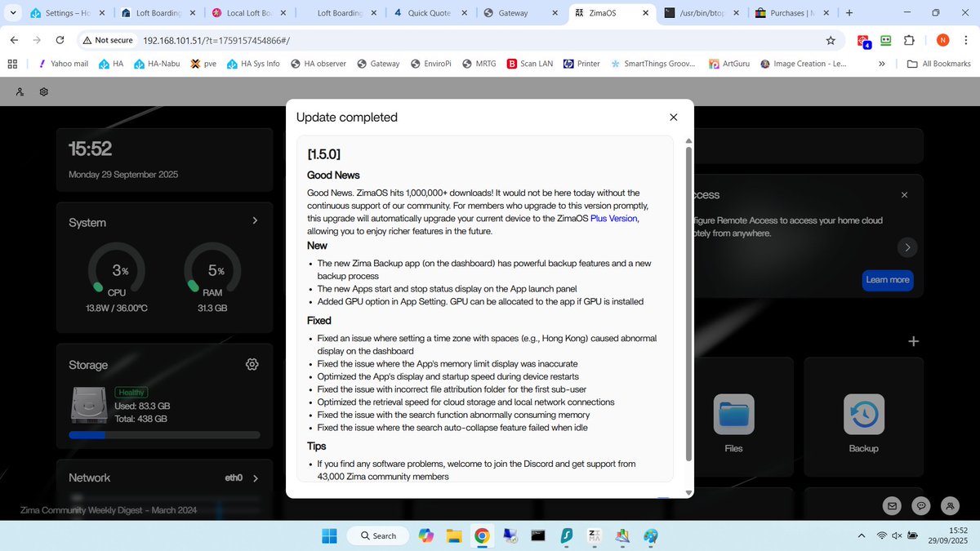
Task: Open the chat feedback icon
Action: (921, 505)
